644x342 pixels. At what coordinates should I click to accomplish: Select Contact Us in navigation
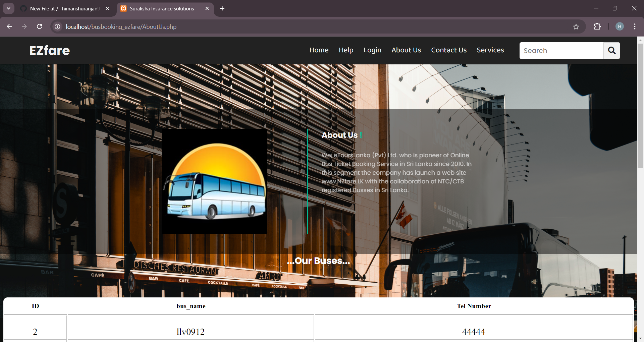449,50
